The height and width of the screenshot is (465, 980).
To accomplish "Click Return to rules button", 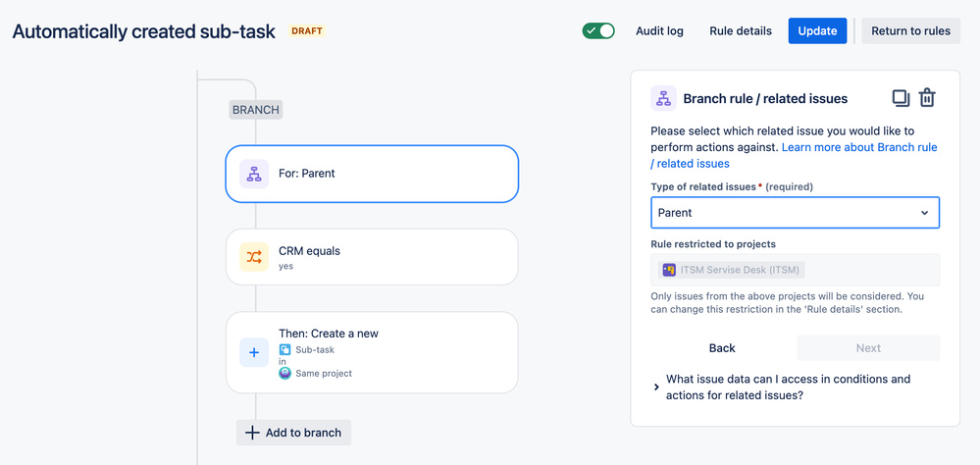I will tap(910, 30).
